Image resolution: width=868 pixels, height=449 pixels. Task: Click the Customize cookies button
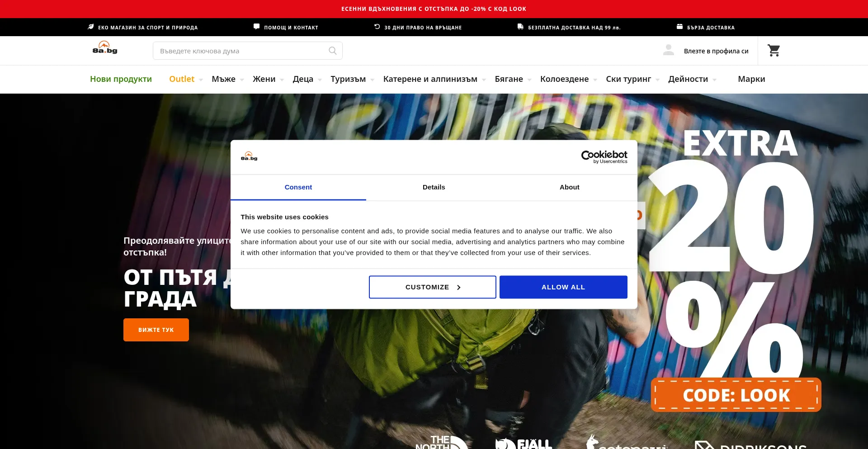click(432, 287)
